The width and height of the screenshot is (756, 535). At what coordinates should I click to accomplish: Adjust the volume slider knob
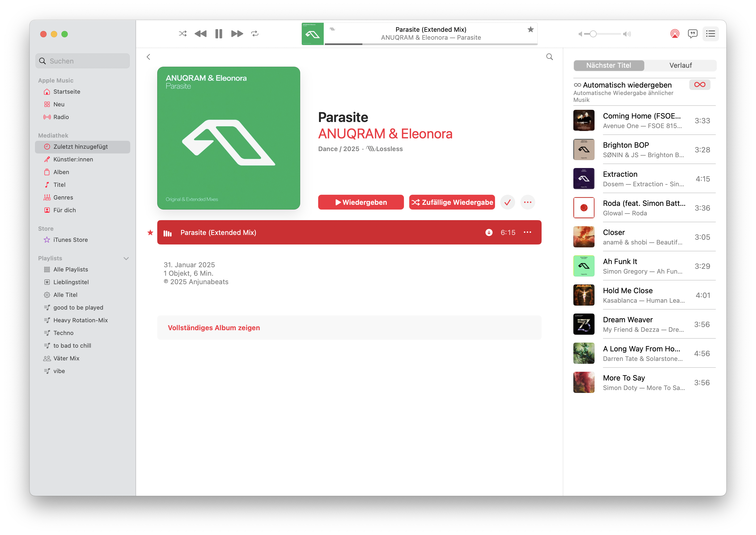[593, 34]
